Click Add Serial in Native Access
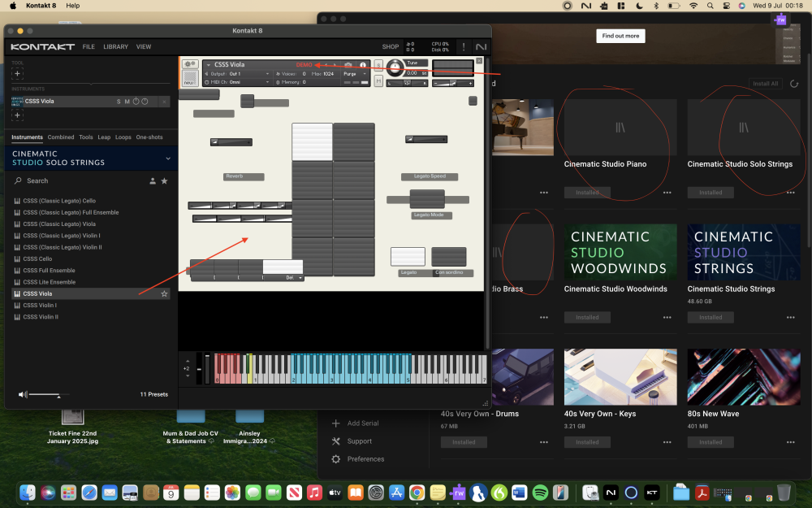The height and width of the screenshot is (508, 812). 356,423
